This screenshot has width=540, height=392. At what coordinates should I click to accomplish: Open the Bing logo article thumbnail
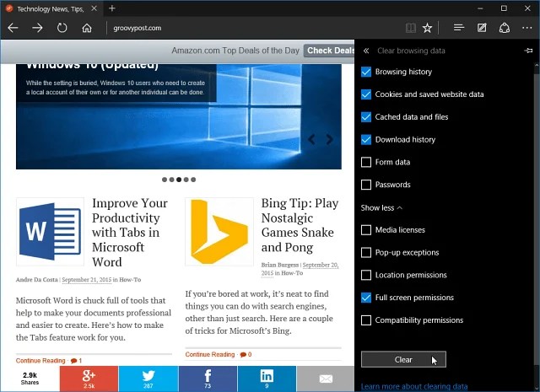[x=219, y=232]
